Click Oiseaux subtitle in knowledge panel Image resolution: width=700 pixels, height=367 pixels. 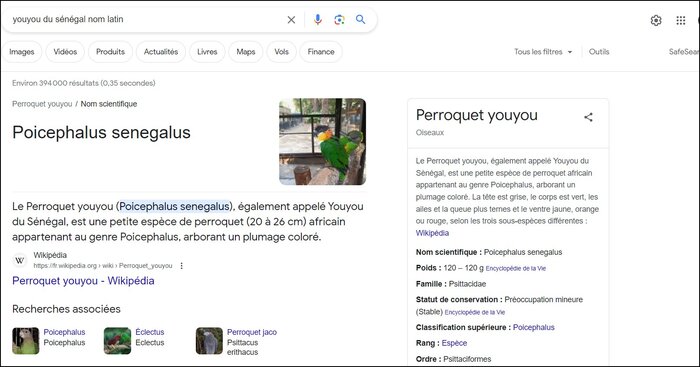(429, 133)
